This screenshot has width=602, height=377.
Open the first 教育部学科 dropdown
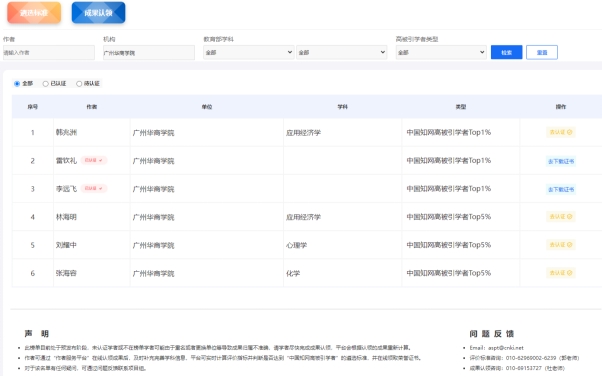pyautogui.click(x=249, y=52)
